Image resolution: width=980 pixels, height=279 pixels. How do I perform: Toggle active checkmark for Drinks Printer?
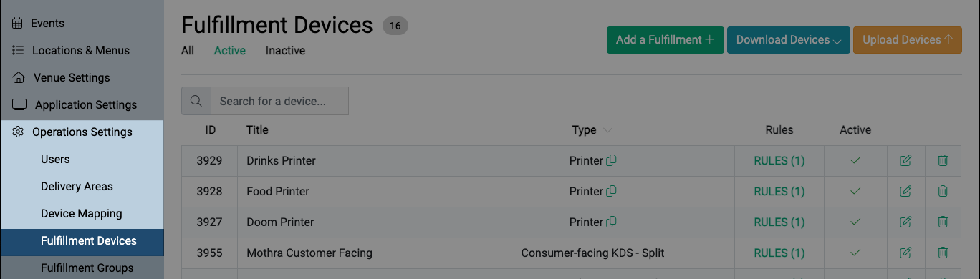[x=855, y=161]
